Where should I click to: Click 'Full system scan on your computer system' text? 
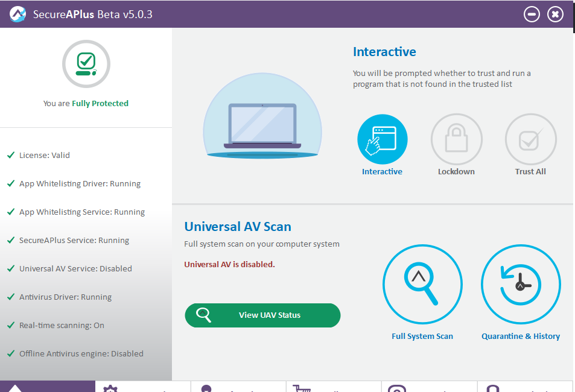[262, 244]
